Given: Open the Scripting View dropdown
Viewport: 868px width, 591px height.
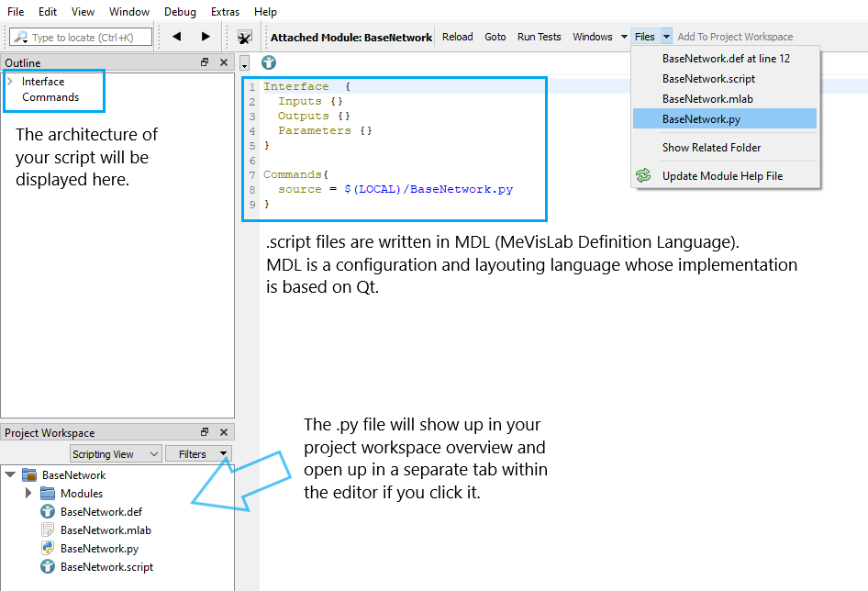Looking at the screenshot, I should point(116,453).
